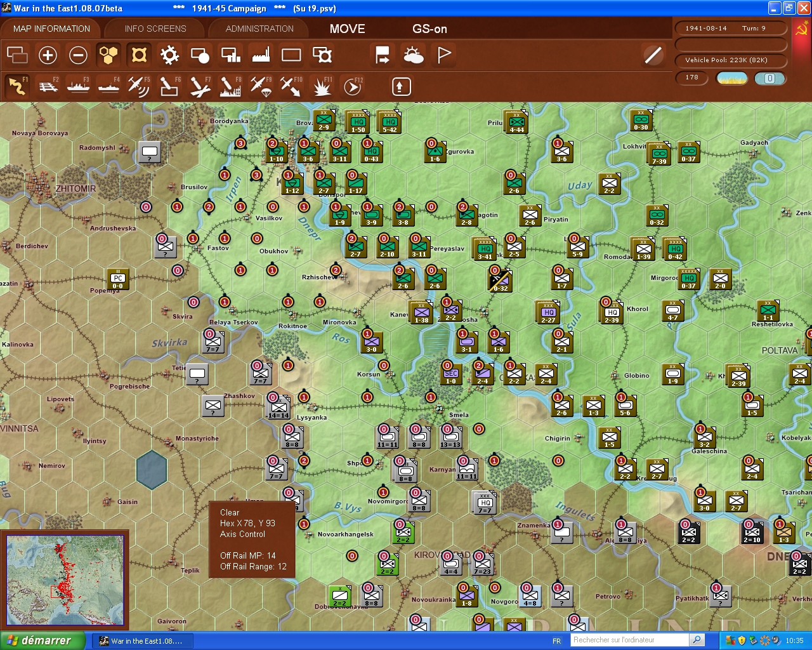Screen dimensions: 812x650
Task: Open the démarrer Start button
Action: point(43,640)
